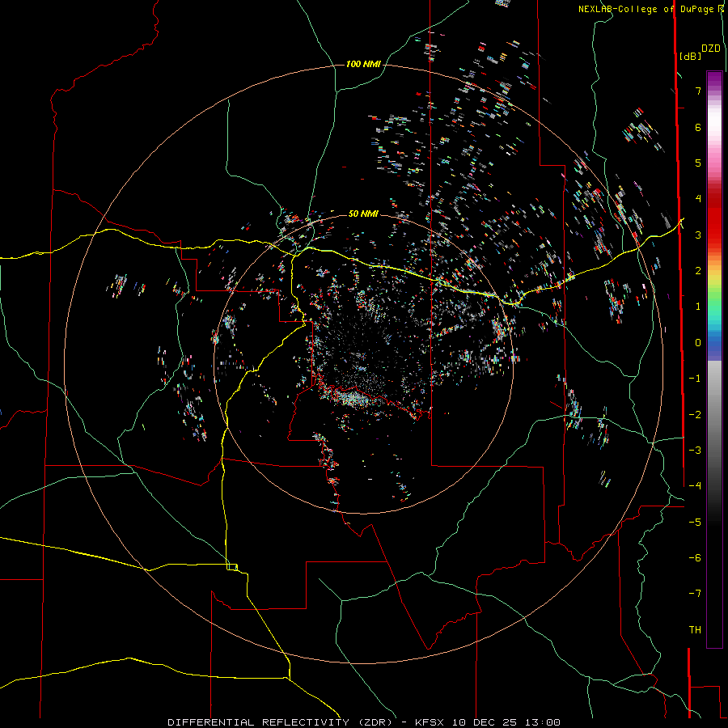
Task: Select the -3 value on the dB scale
Action: coord(695,451)
